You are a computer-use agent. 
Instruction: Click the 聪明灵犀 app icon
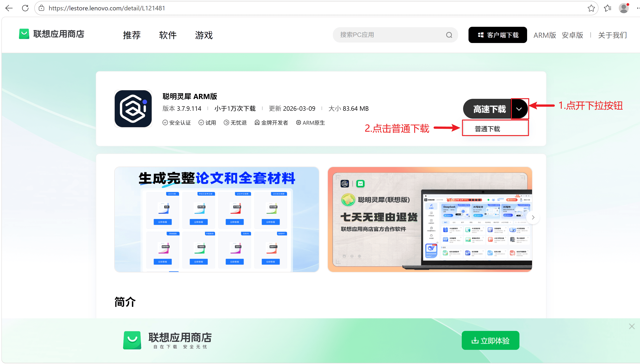coord(133,109)
